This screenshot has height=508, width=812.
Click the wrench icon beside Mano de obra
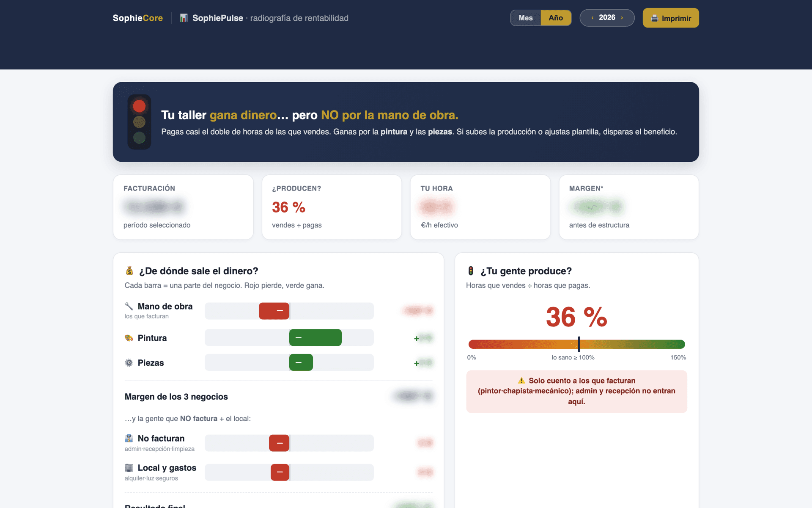(129, 306)
